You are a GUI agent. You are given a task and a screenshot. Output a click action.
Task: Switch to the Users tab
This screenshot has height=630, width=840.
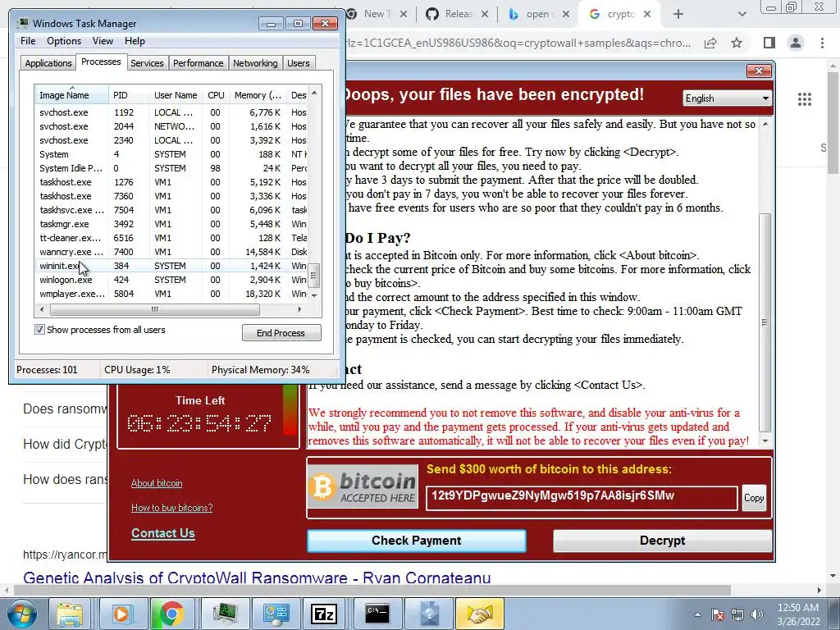click(x=298, y=63)
